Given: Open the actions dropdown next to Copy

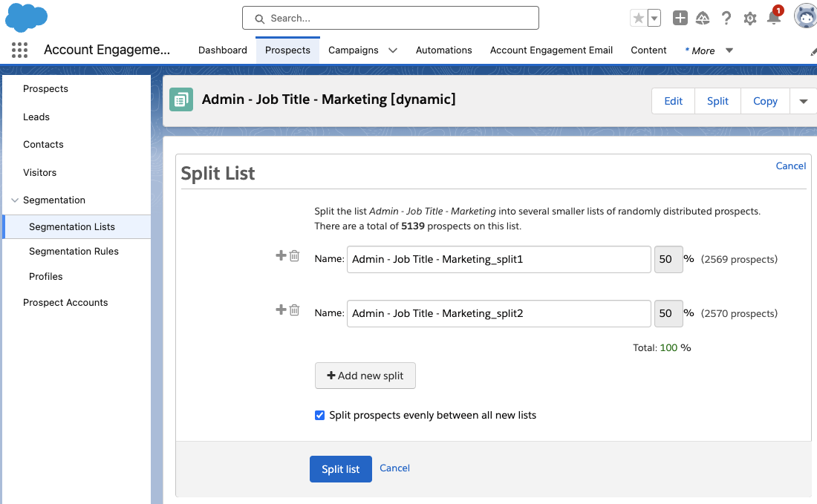Looking at the screenshot, I should tap(804, 101).
